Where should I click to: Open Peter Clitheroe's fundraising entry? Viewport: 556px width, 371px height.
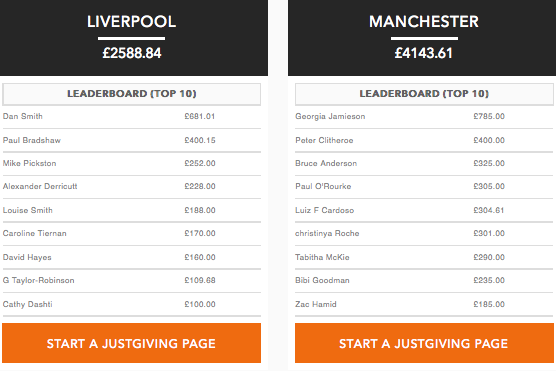[424, 140]
